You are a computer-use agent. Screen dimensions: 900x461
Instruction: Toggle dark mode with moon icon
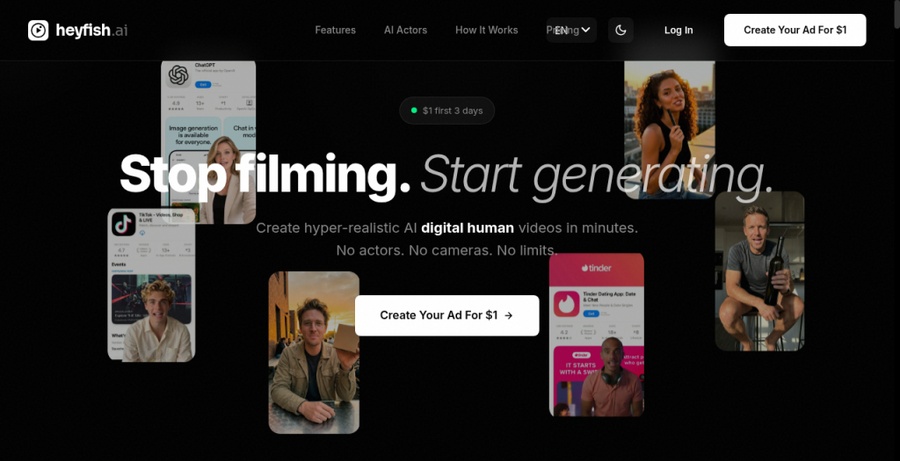(620, 30)
